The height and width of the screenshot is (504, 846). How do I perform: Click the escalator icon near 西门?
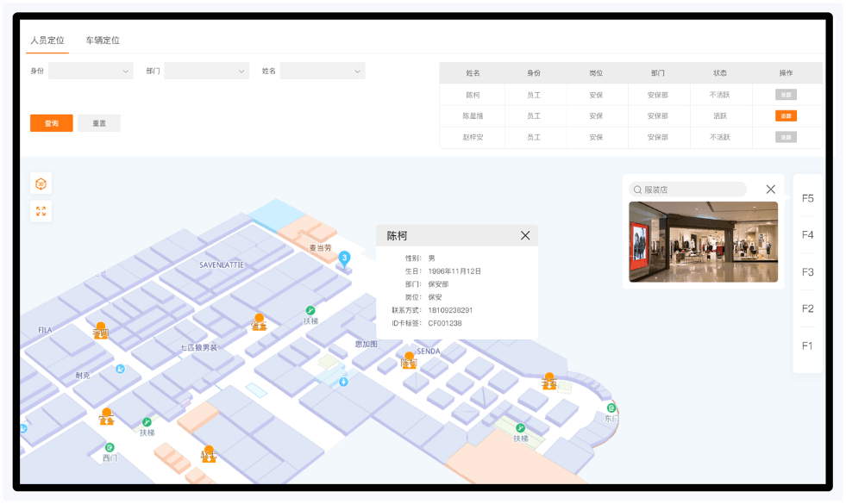pyautogui.click(x=147, y=422)
